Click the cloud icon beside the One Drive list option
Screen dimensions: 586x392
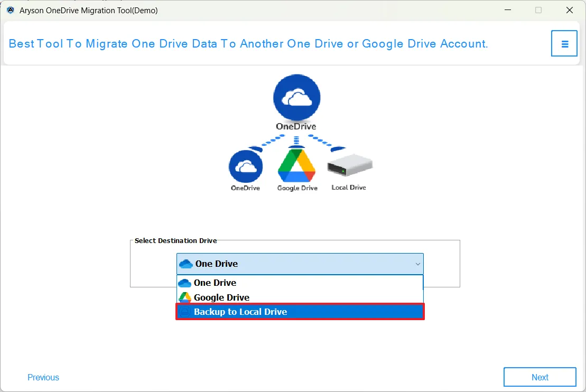pos(184,283)
